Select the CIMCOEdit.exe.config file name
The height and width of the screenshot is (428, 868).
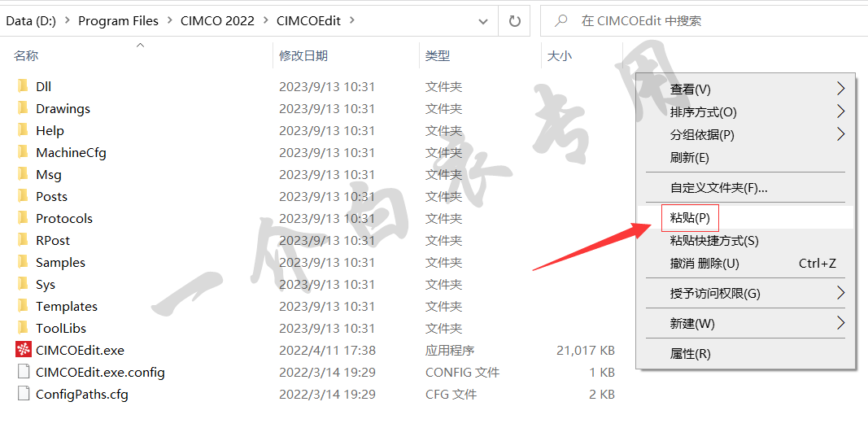tap(100, 372)
